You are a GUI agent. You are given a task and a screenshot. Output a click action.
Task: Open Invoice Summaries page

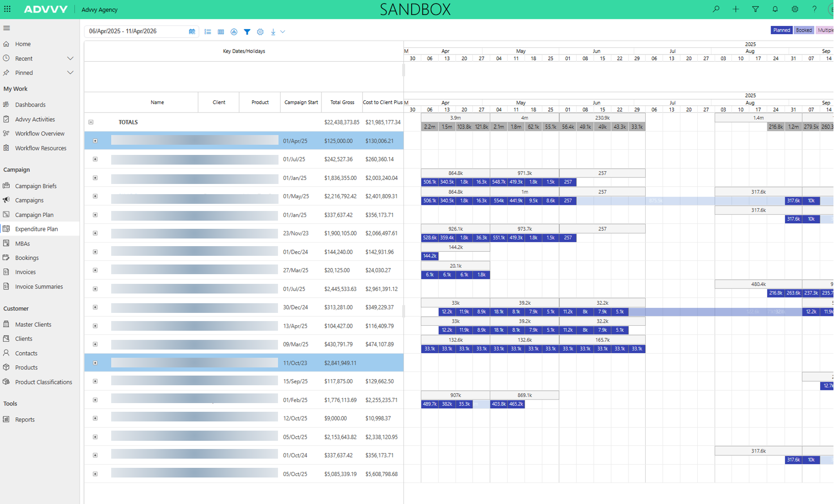(39, 287)
